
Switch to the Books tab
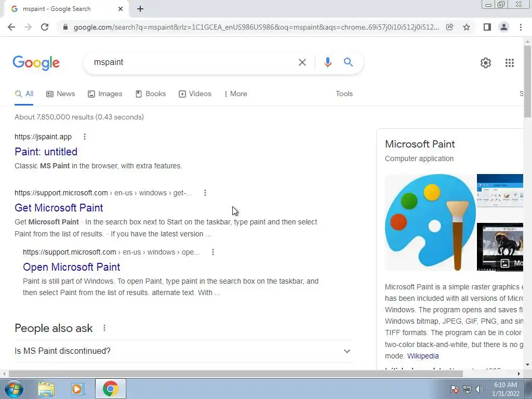tap(151, 94)
